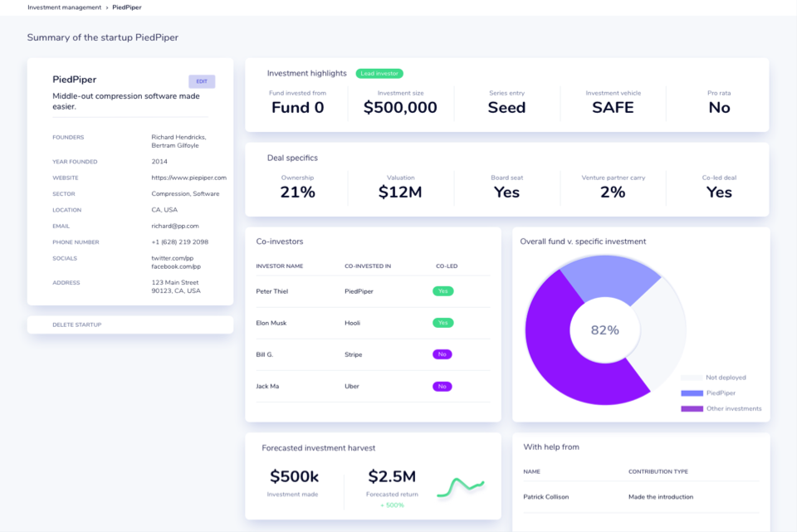Image resolution: width=797 pixels, height=532 pixels.
Task: Open the facebook.com/pp social link
Action: click(176, 266)
